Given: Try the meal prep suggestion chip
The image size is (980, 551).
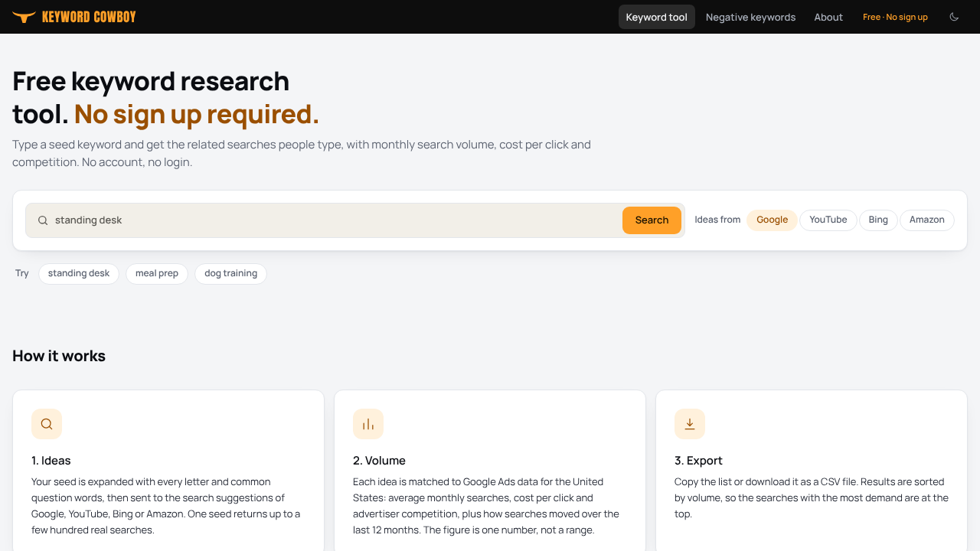Looking at the screenshot, I should tap(157, 273).
